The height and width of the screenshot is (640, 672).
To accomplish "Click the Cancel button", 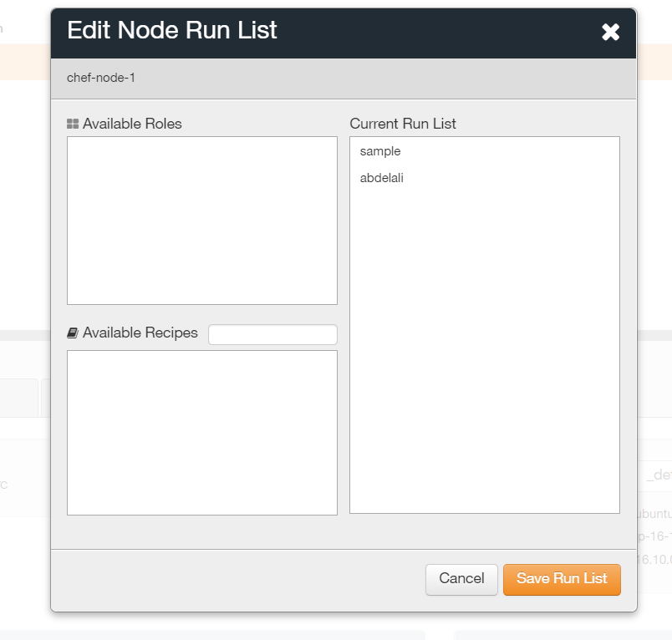I will (461, 579).
